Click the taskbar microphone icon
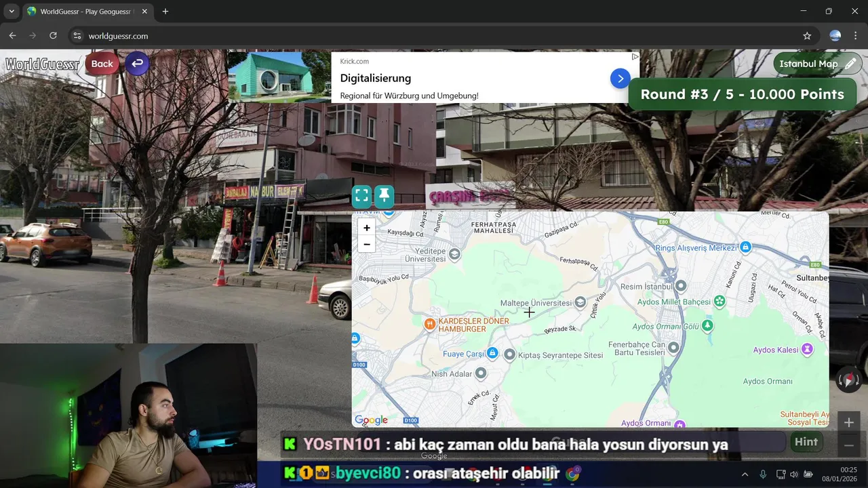868x488 pixels. click(763, 474)
